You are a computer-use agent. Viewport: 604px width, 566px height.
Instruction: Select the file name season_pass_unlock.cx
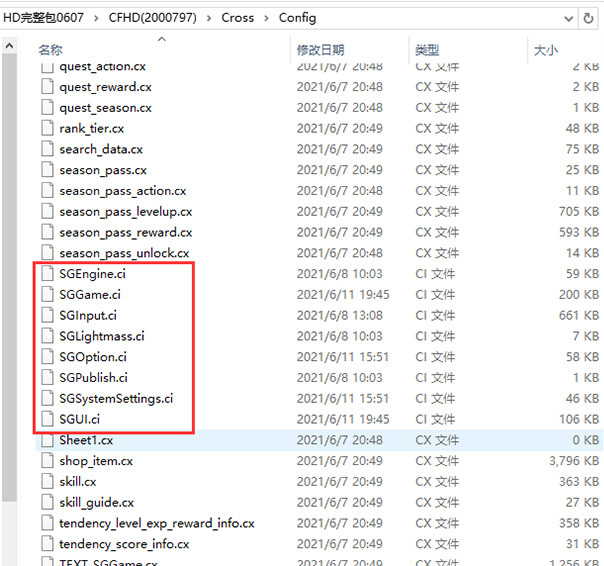(x=124, y=254)
